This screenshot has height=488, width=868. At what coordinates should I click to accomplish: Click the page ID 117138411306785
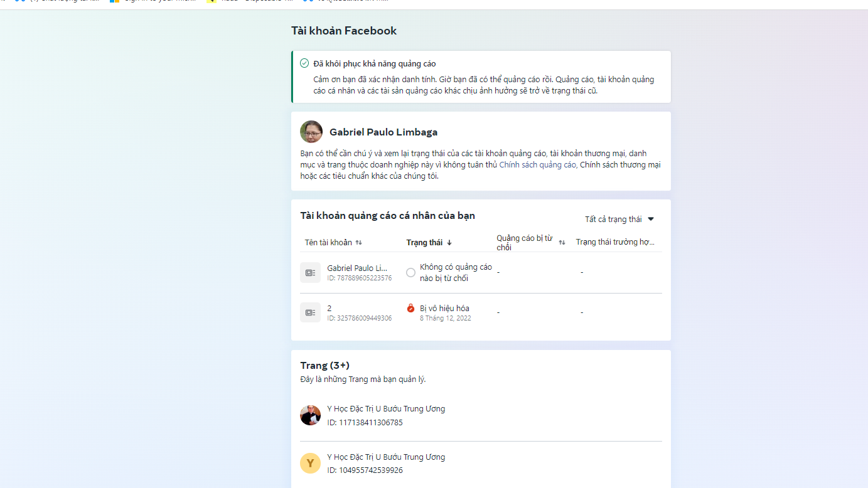[365, 423]
